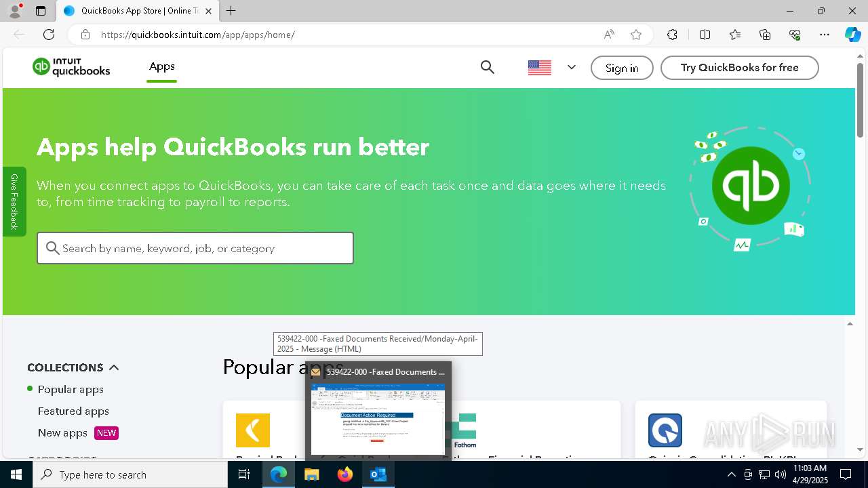This screenshot has width=868, height=488.
Task: Open the notification center icon
Action: pos(846,474)
